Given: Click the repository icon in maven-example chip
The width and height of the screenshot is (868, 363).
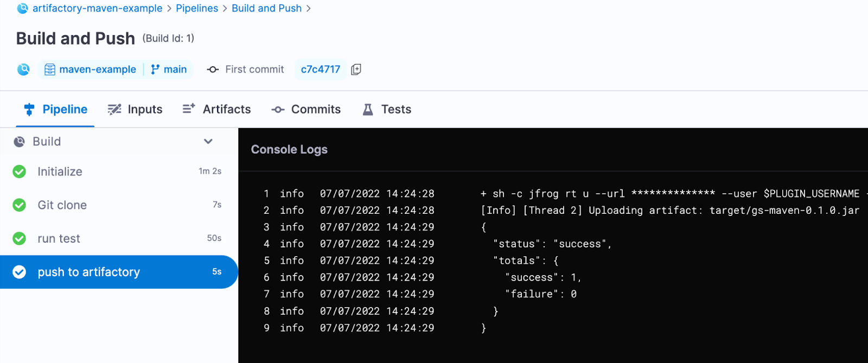Looking at the screenshot, I should coord(50,69).
